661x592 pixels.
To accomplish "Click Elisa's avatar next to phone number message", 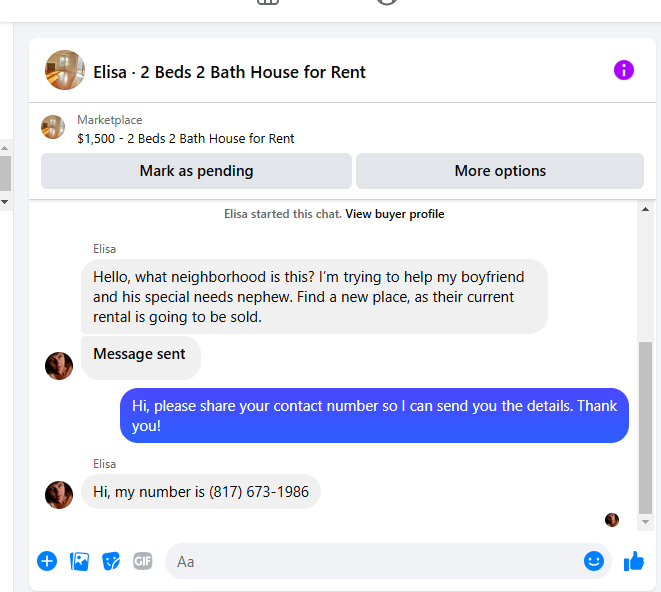I will (59, 495).
